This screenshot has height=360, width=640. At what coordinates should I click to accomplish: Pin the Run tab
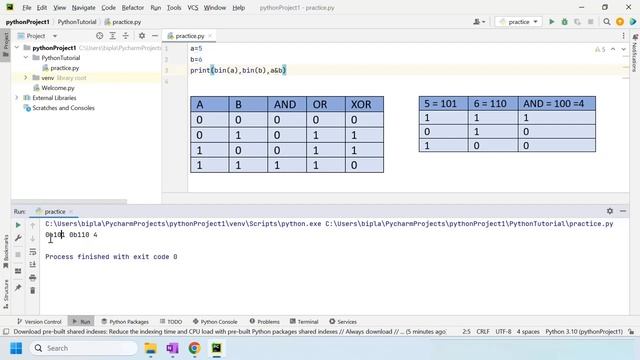18,288
